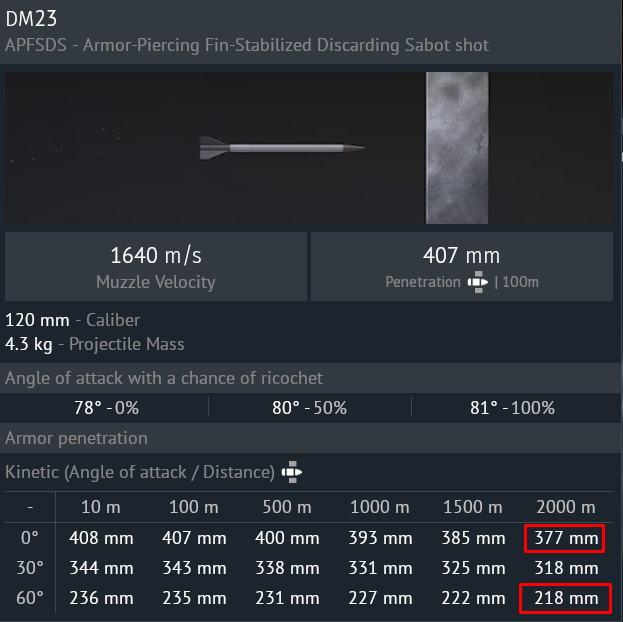Click the armor plate in the preview

pos(456,147)
